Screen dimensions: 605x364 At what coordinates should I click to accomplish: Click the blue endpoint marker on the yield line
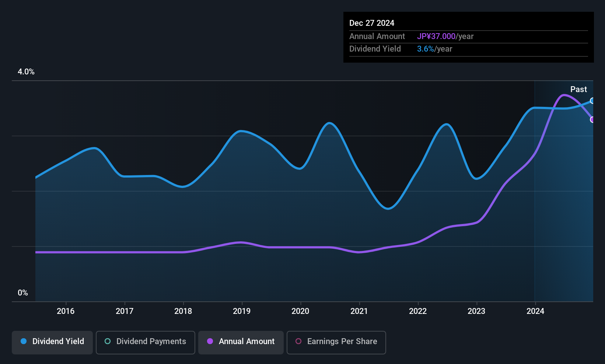(x=592, y=101)
